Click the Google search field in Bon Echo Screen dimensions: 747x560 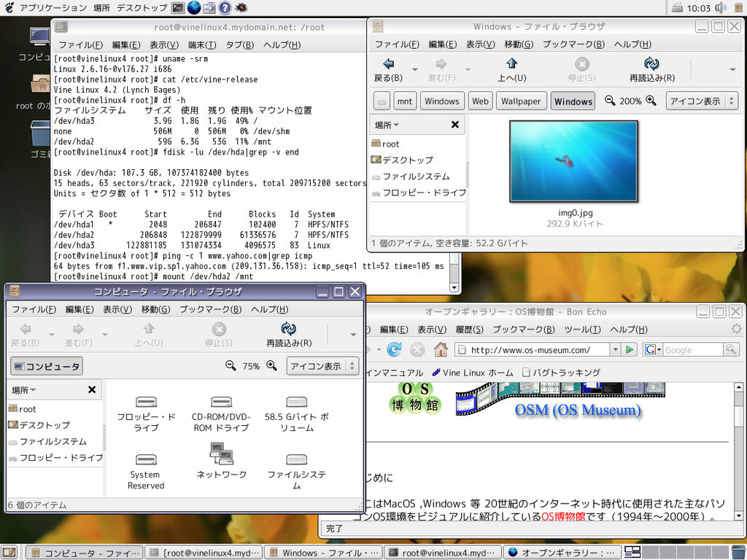click(x=693, y=350)
